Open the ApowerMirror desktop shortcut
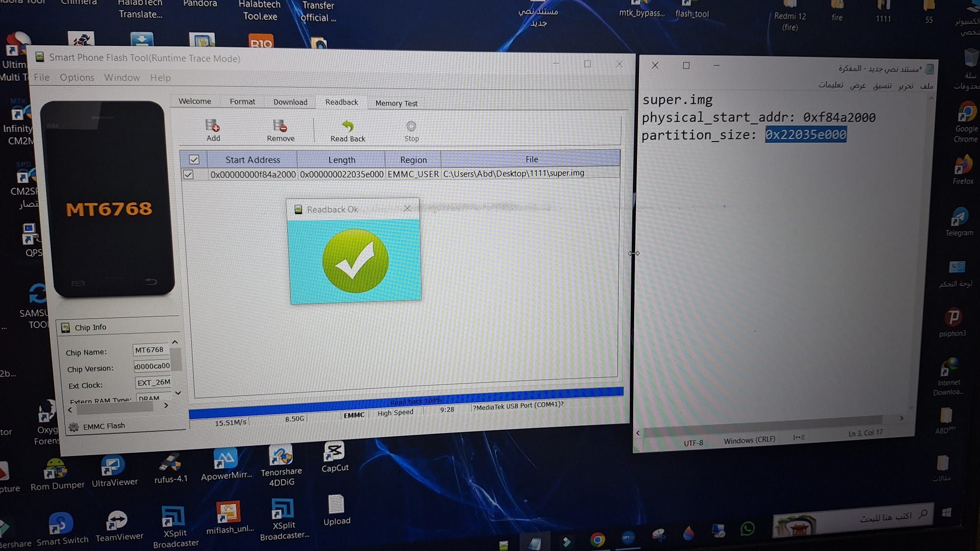 pos(226,464)
